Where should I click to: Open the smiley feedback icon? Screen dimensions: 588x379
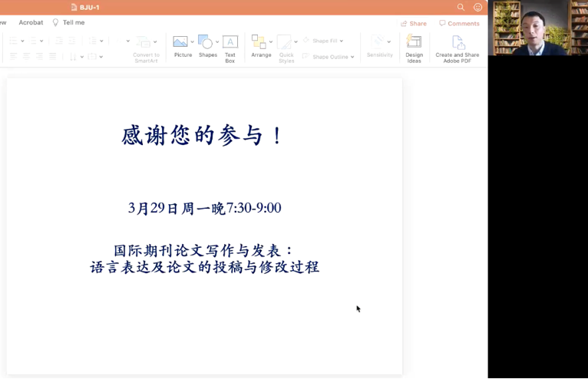coord(477,7)
